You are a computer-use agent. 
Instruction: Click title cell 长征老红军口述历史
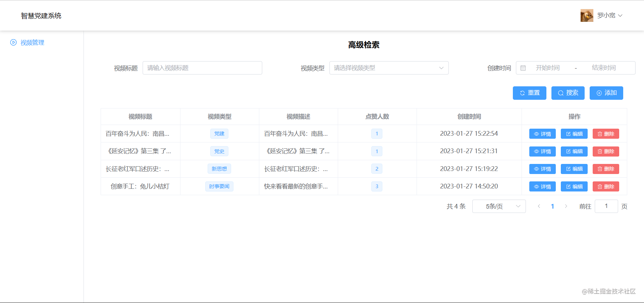pyautogui.click(x=138, y=169)
